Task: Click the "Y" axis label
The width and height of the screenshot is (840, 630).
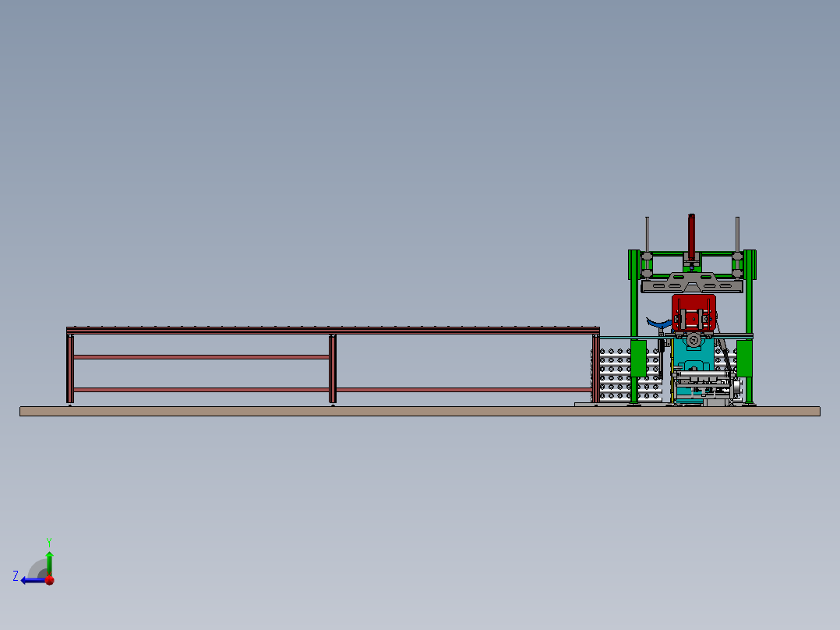Action: (x=49, y=542)
